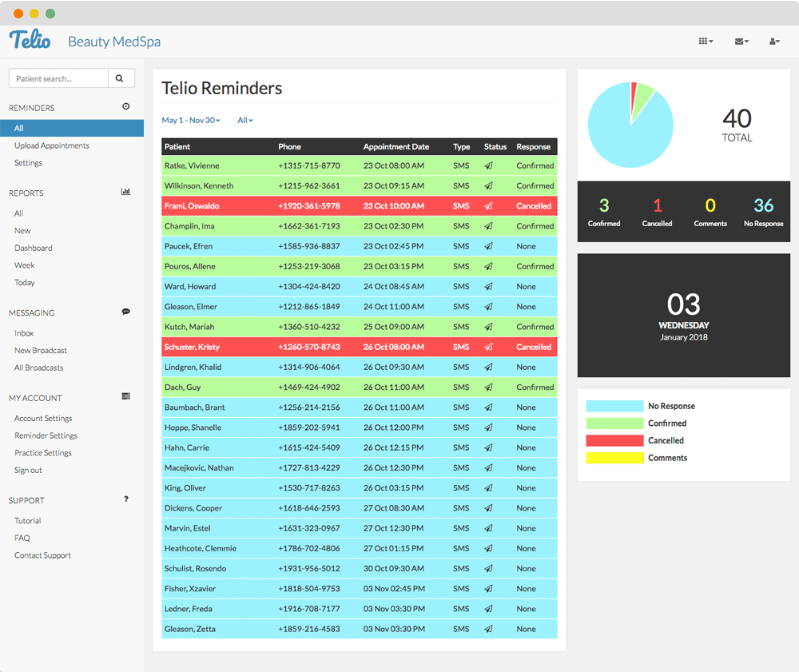Click the patient search magnifier button
This screenshot has width=799, height=672.
pos(121,78)
